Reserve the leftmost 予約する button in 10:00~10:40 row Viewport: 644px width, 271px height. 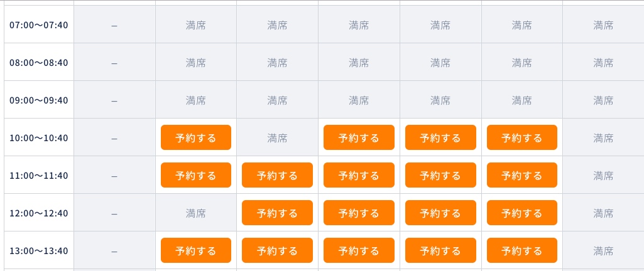click(196, 137)
